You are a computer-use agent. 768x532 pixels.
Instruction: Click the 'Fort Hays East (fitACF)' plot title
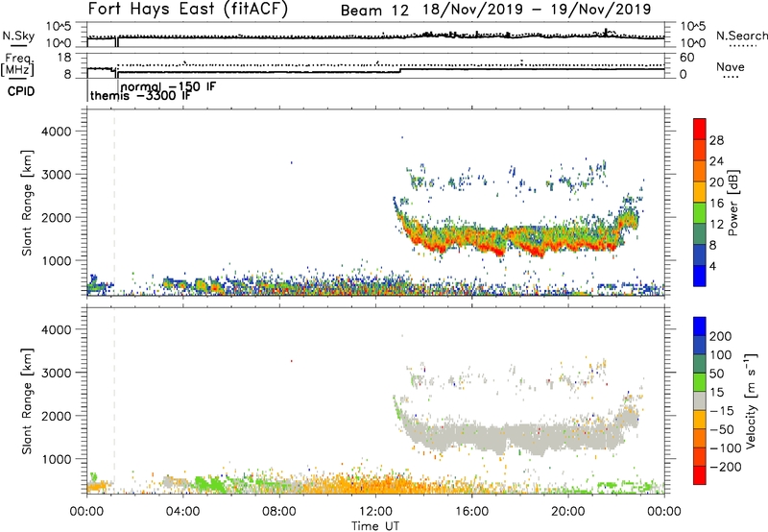point(187,9)
